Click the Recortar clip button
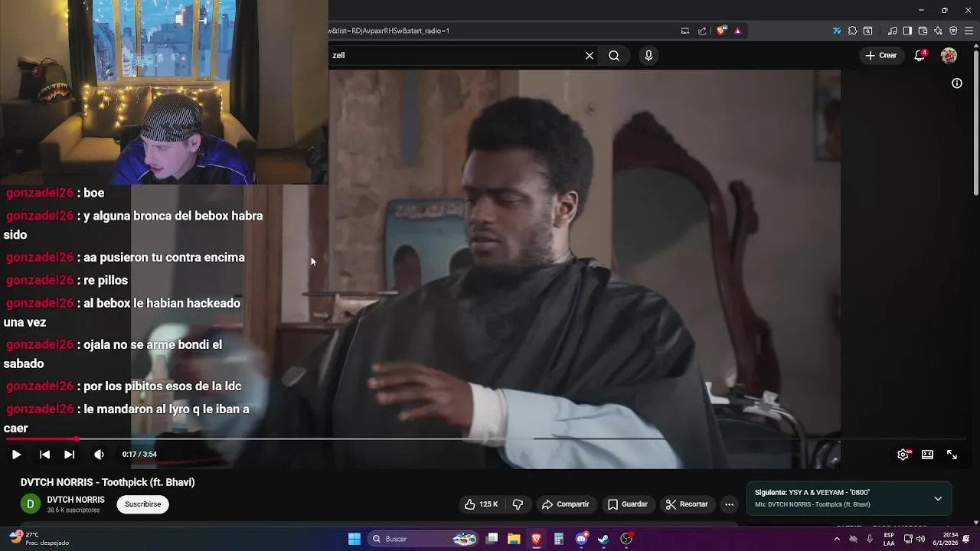 [687, 504]
